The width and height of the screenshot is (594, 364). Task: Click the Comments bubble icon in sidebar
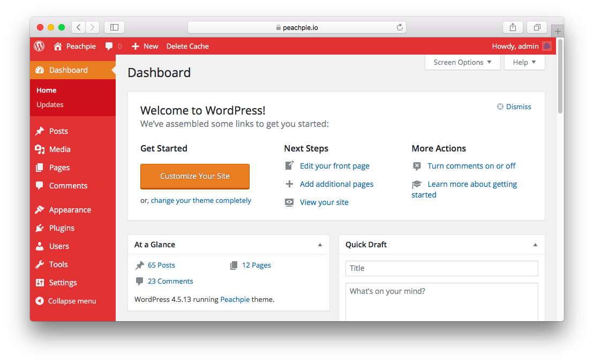point(40,186)
